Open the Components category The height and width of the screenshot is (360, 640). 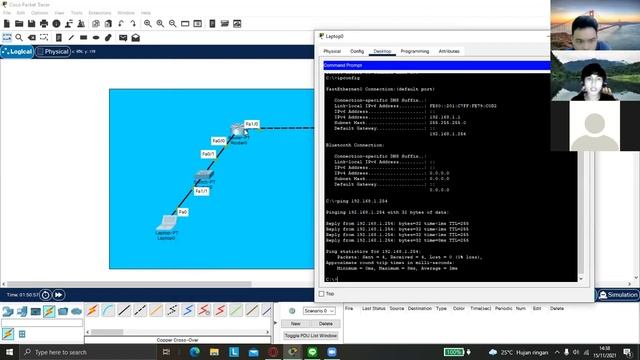pos(36,312)
